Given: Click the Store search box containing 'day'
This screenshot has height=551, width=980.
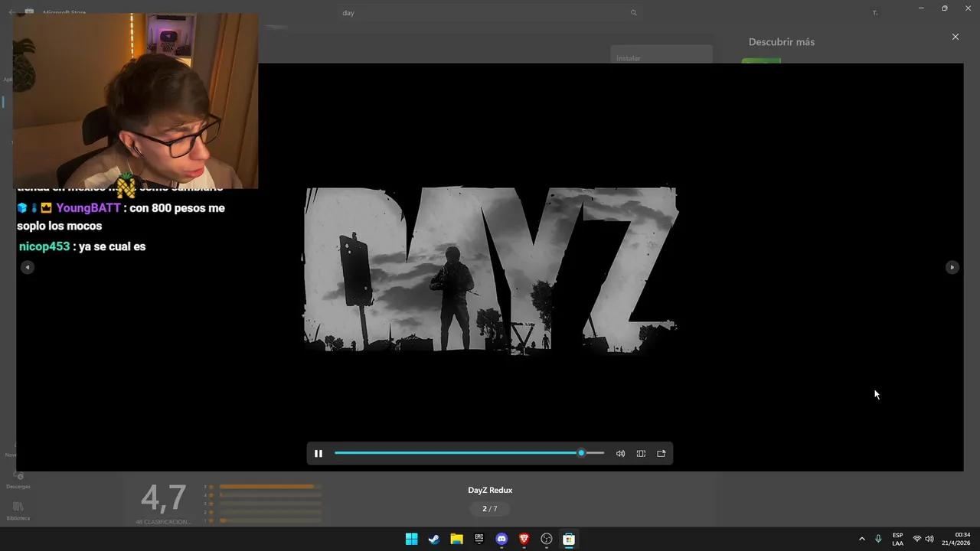Looking at the screenshot, I should tap(490, 13).
